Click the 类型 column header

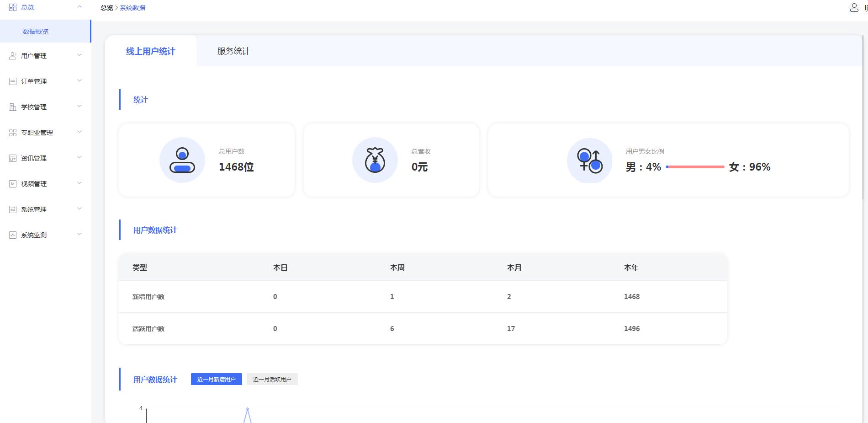(x=140, y=268)
